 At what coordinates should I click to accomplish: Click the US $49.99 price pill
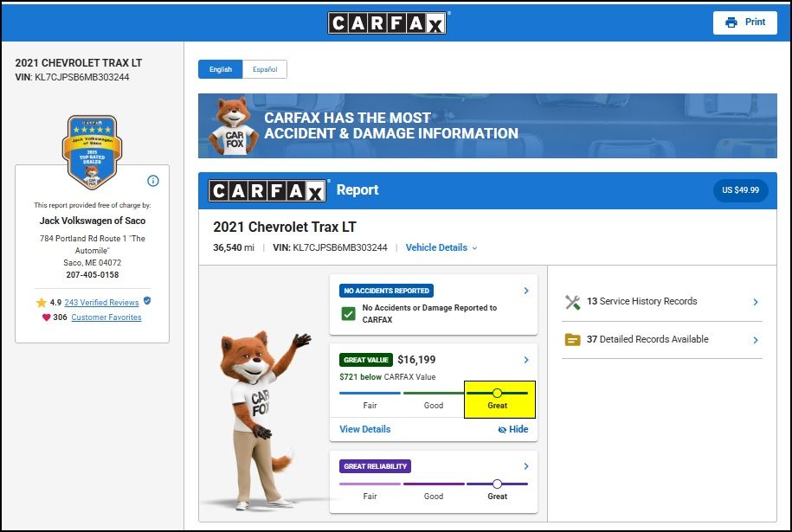[740, 190]
